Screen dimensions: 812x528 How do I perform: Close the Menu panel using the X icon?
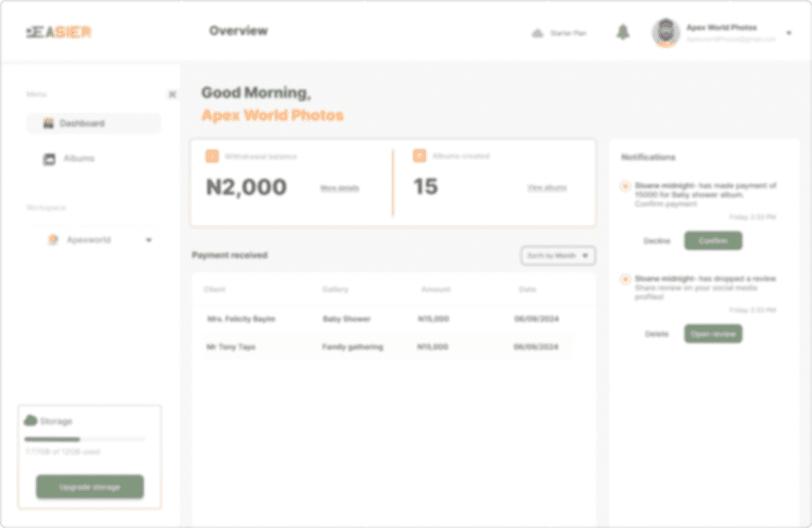[172, 94]
